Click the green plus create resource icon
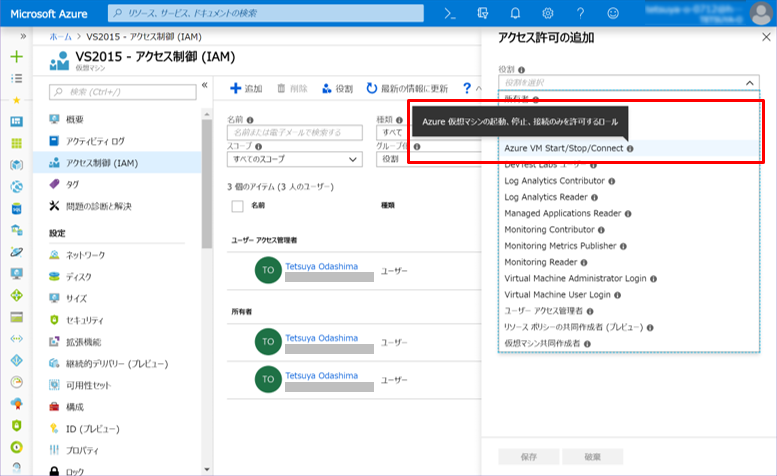This screenshot has height=476, width=777. click(x=16, y=56)
